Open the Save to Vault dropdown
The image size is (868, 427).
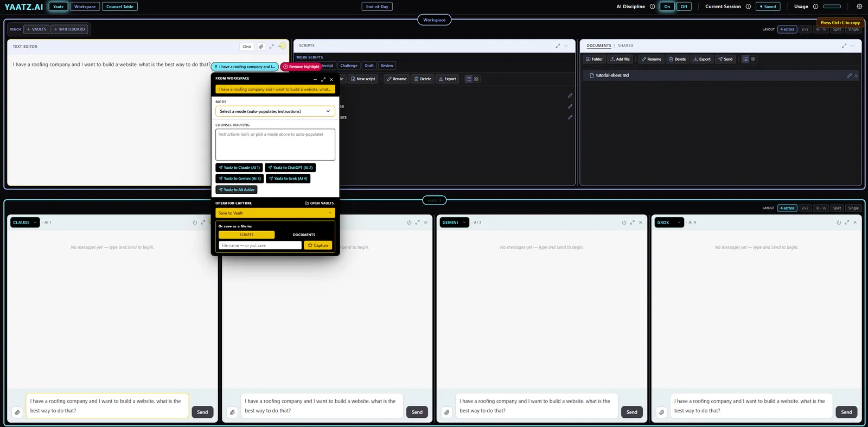(275, 213)
